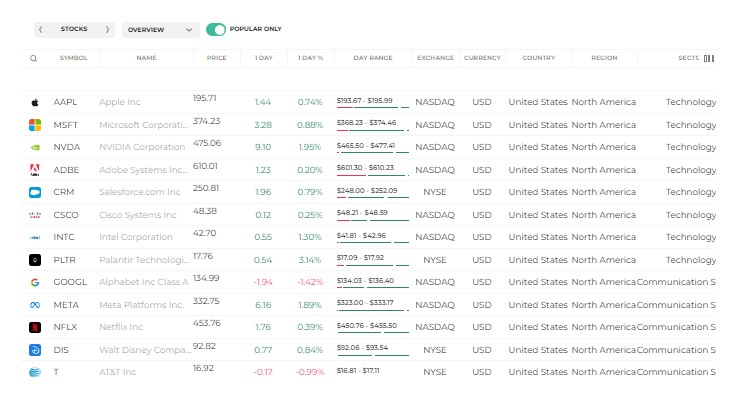Click the search magnifier icon in table header

33,59
